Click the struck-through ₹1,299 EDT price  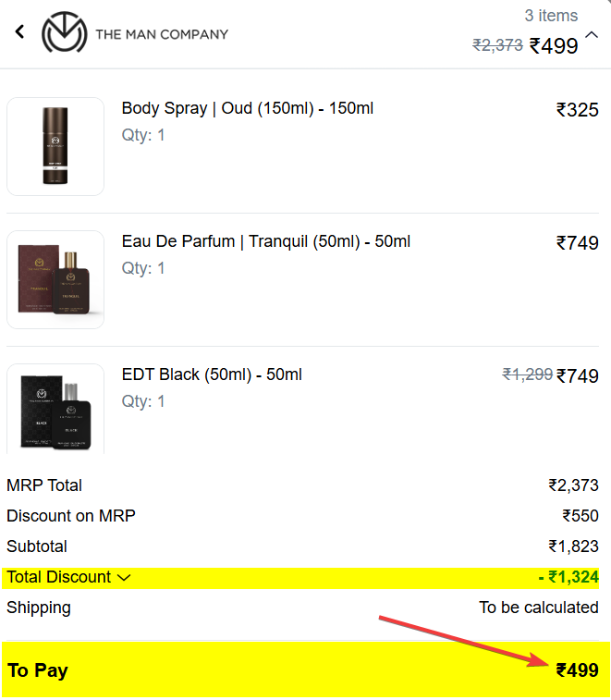pyautogui.click(x=527, y=375)
